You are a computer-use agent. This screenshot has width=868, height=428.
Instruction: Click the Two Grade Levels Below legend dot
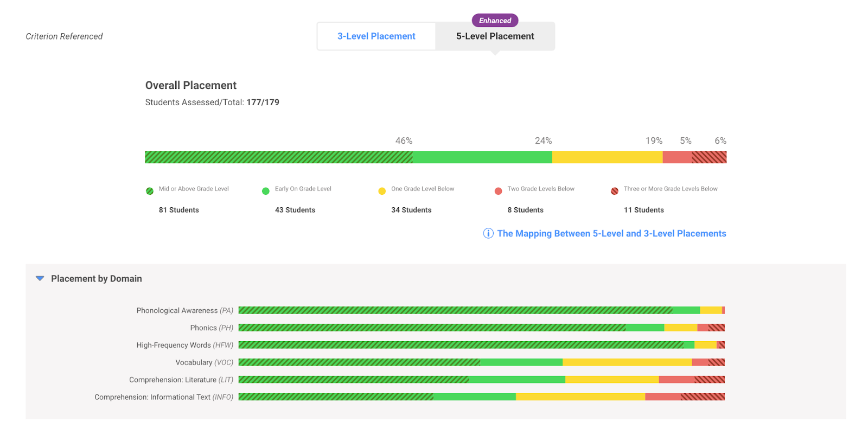[x=499, y=191]
